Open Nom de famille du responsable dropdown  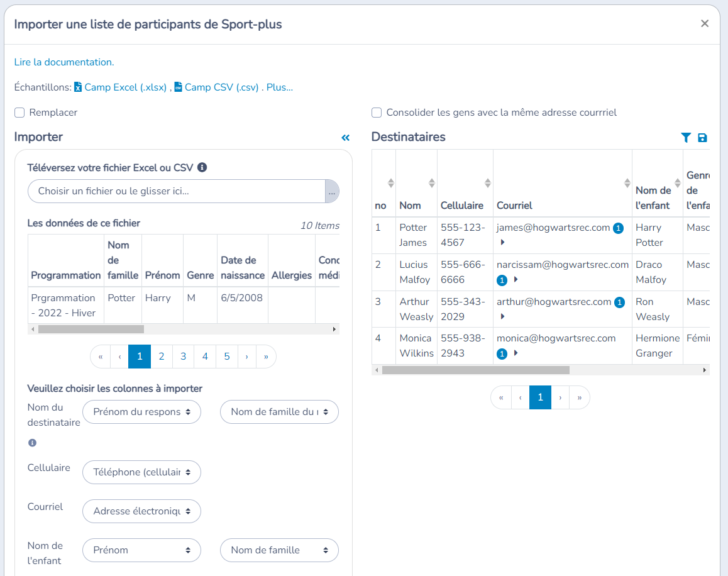pos(280,412)
